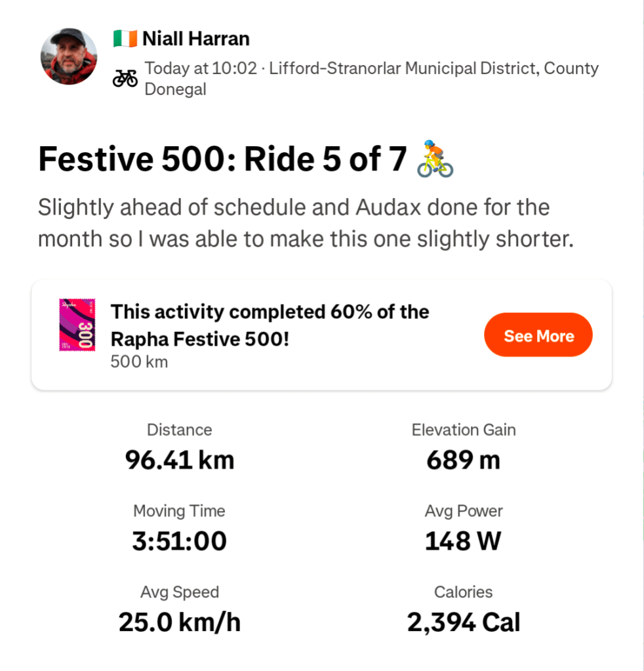The image size is (644, 671).
Task: Click the 689 m elevation gain value
Action: (x=463, y=460)
